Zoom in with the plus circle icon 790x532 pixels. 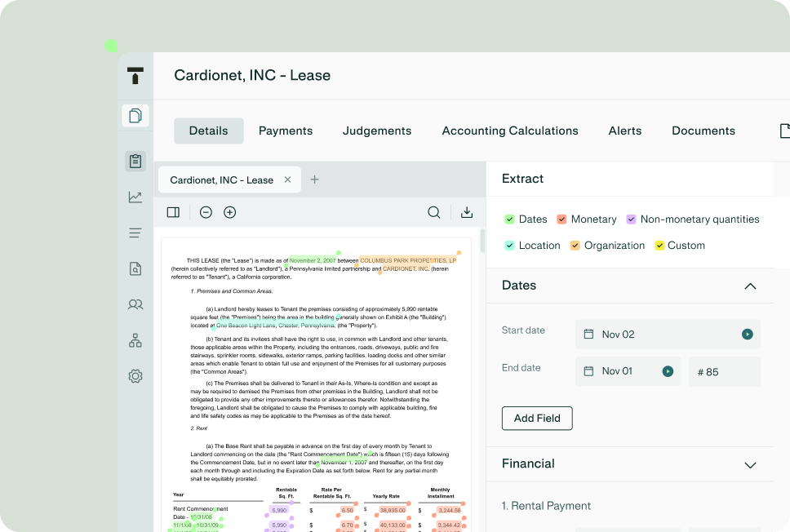(230, 212)
